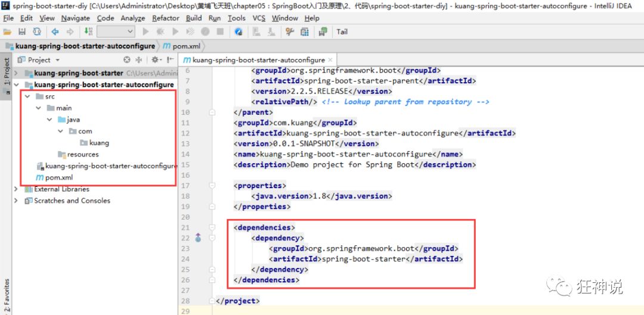
Task: Fold the dependencies block at line 21
Action: click(x=212, y=227)
